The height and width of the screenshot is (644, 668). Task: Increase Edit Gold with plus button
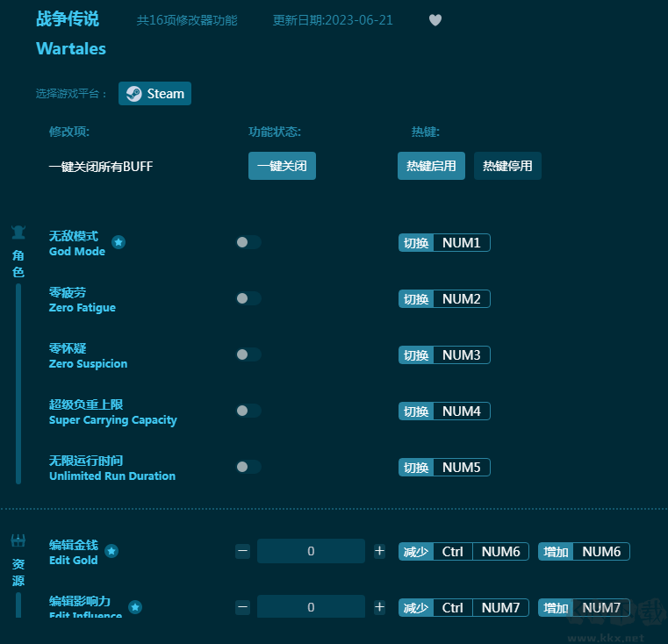coord(379,551)
